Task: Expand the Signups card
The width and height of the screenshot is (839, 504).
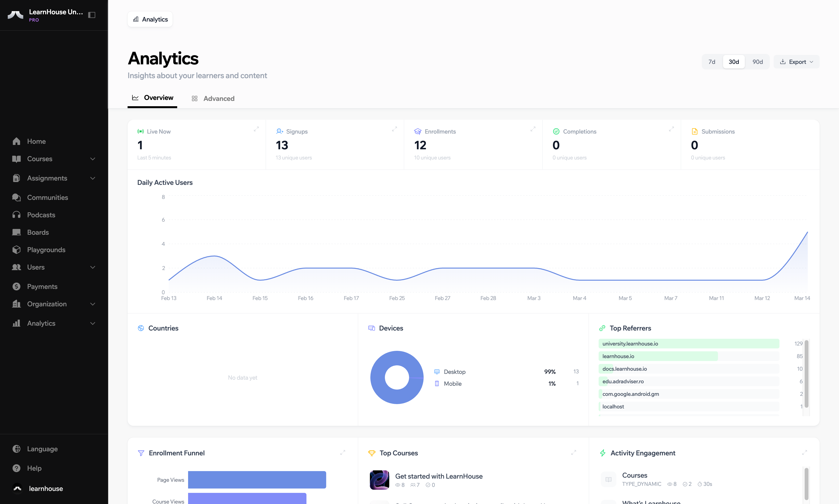Action: [394, 129]
